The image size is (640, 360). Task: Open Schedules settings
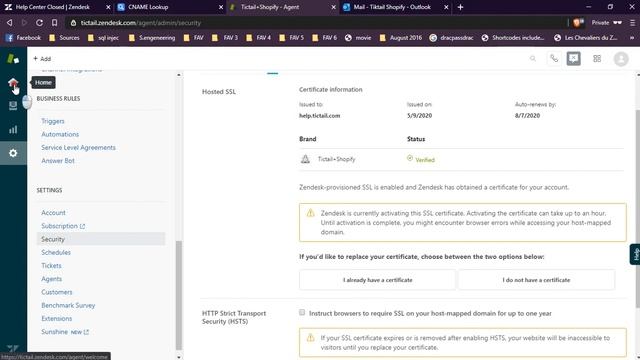(56, 252)
